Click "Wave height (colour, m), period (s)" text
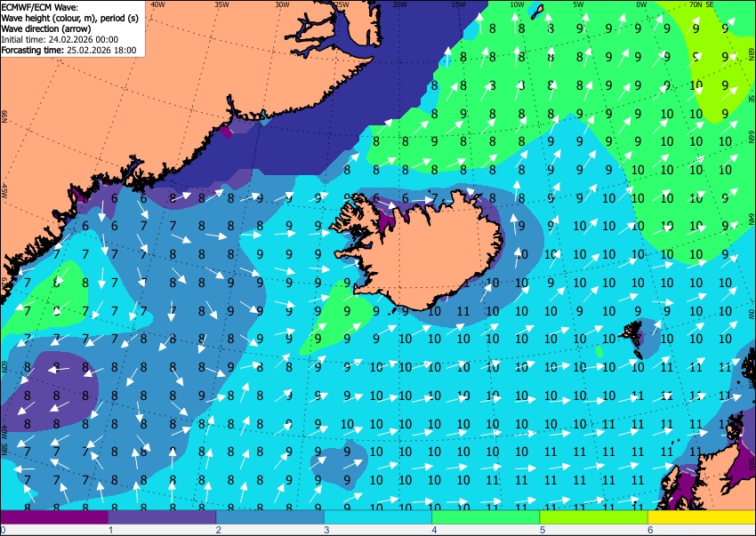This screenshot has width=756, height=536. (70, 18)
